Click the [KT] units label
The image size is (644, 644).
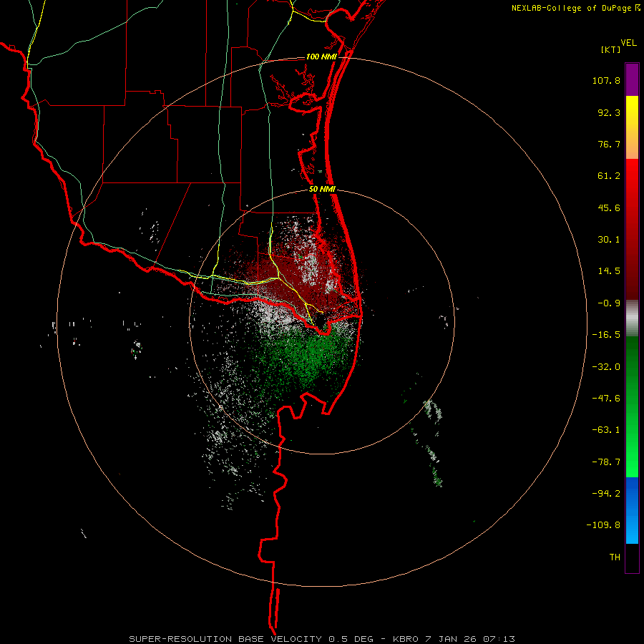coord(611,49)
